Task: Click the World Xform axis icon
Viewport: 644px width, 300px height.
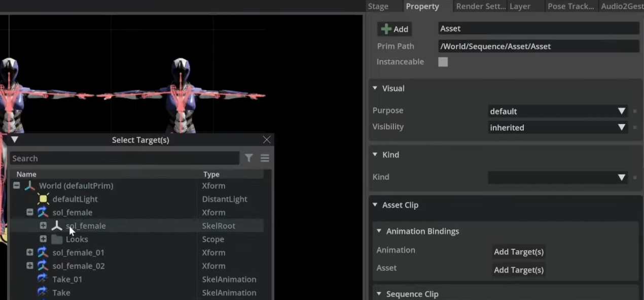Action: [x=30, y=186]
